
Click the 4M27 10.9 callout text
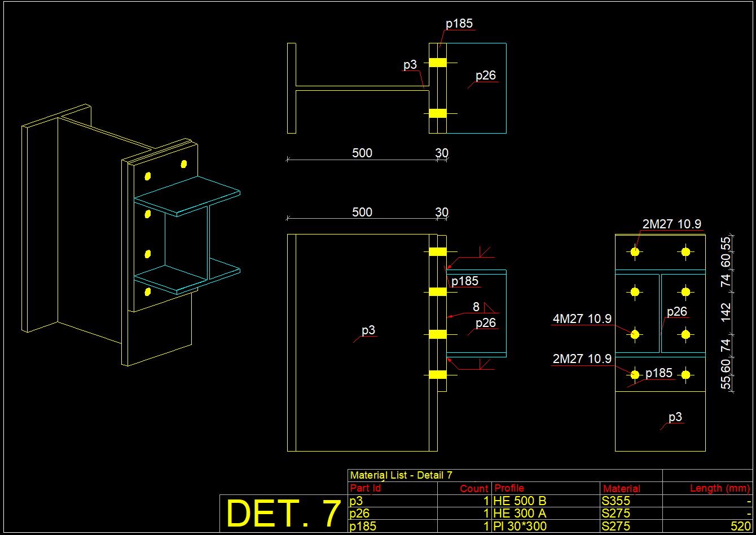[582, 319]
